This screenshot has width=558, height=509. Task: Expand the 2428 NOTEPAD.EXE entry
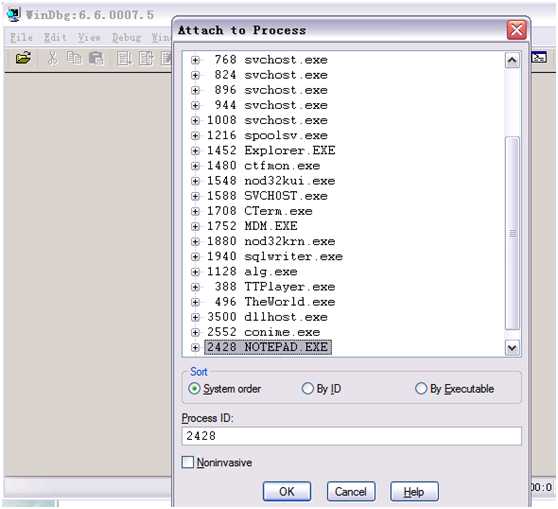(x=195, y=347)
